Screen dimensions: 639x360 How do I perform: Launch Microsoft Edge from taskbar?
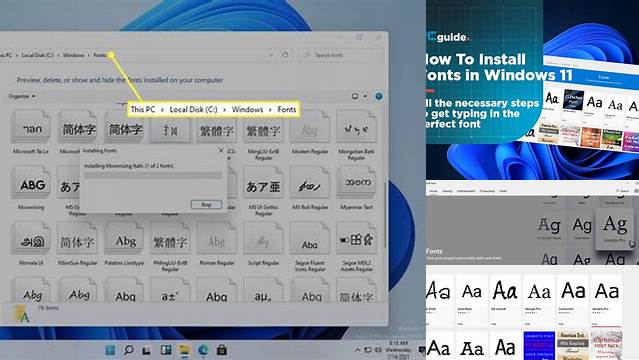pyautogui.click(x=203, y=350)
